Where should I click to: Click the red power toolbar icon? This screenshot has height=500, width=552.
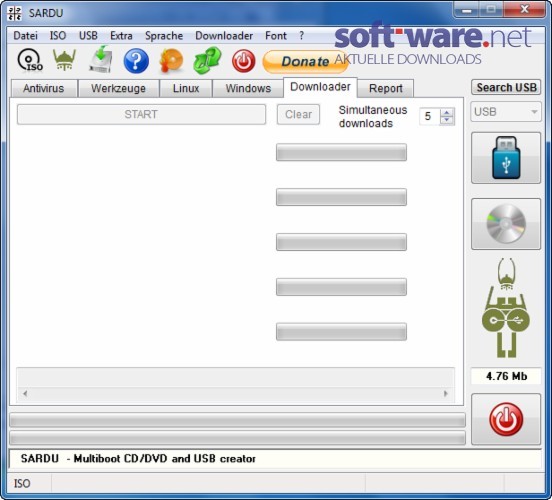pos(243,61)
